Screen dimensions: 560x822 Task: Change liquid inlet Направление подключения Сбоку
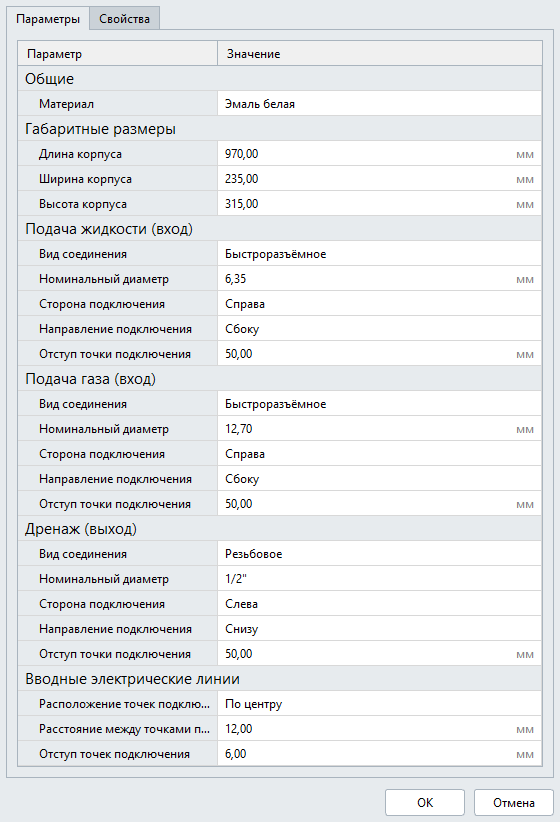click(380, 329)
